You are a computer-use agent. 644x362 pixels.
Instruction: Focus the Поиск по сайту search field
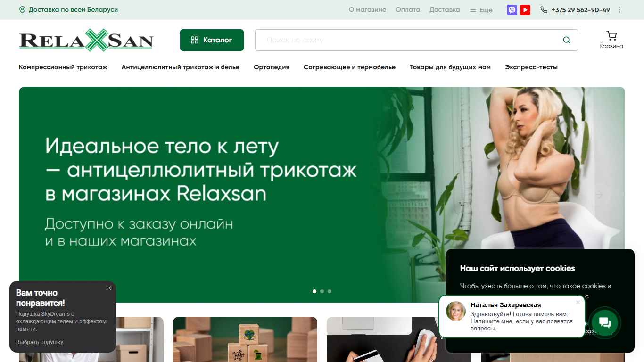point(408,40)
